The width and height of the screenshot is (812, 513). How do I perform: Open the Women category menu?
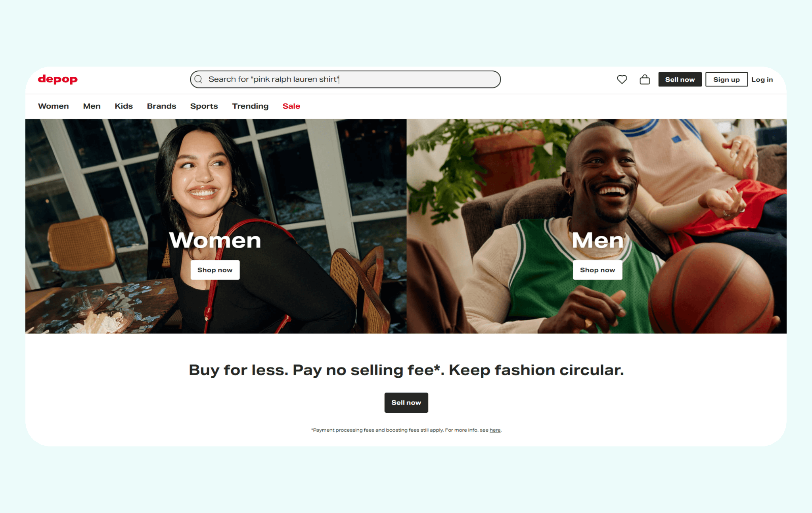coord(54,106)
